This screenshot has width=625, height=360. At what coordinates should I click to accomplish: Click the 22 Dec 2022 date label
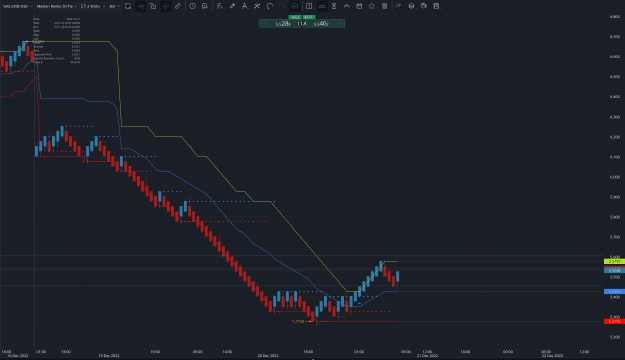[x=552, y=356]
